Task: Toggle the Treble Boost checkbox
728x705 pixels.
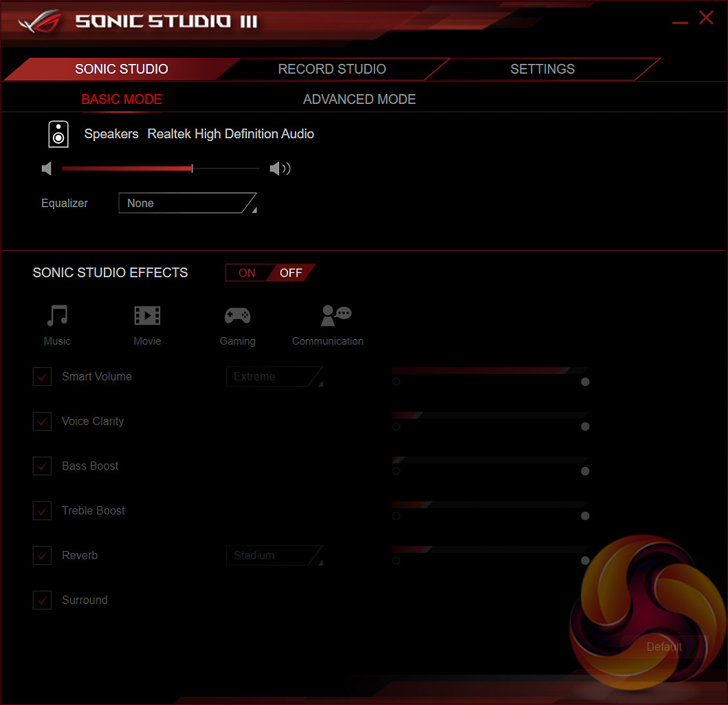Action: point(42,510)
